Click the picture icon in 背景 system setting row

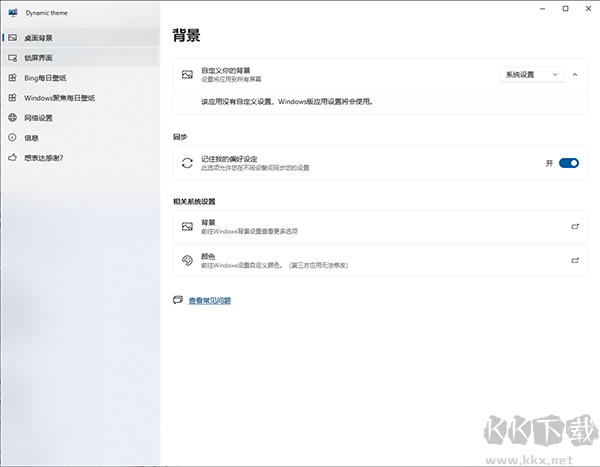[188, 227]
